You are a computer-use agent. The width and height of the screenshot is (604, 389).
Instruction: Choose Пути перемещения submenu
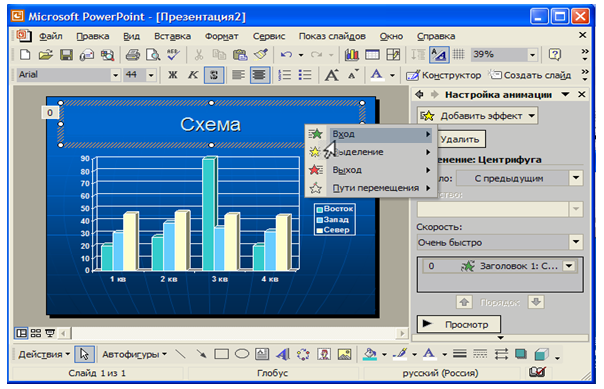tap(370, 188)
